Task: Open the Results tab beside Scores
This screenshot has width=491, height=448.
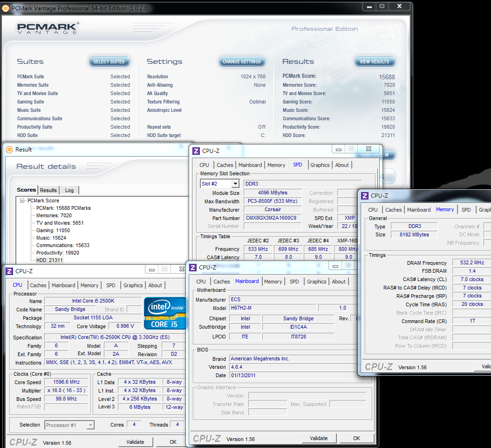Action: [x=48, y=190]
